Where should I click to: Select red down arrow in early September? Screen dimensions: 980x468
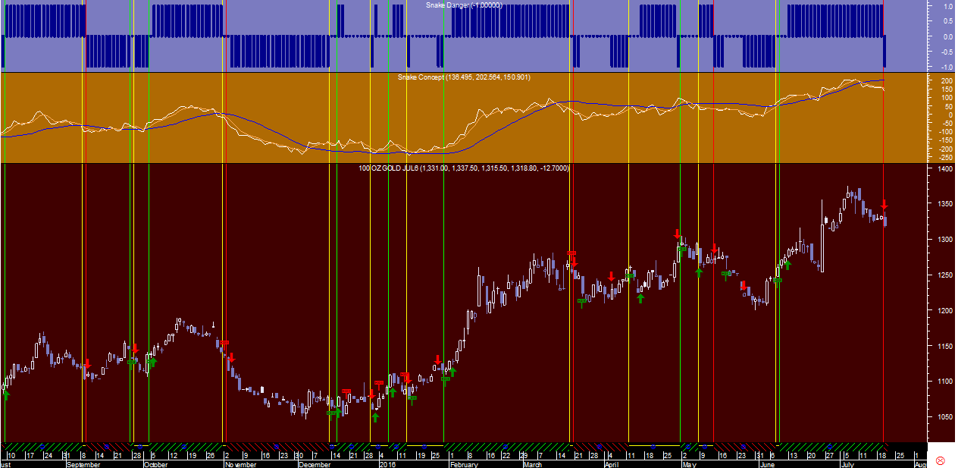click(87, 364)
